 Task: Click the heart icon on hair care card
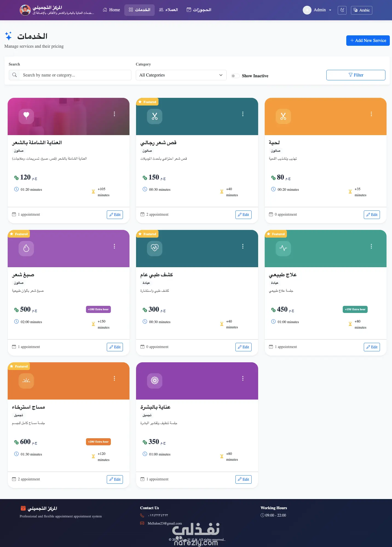[26, 116]
